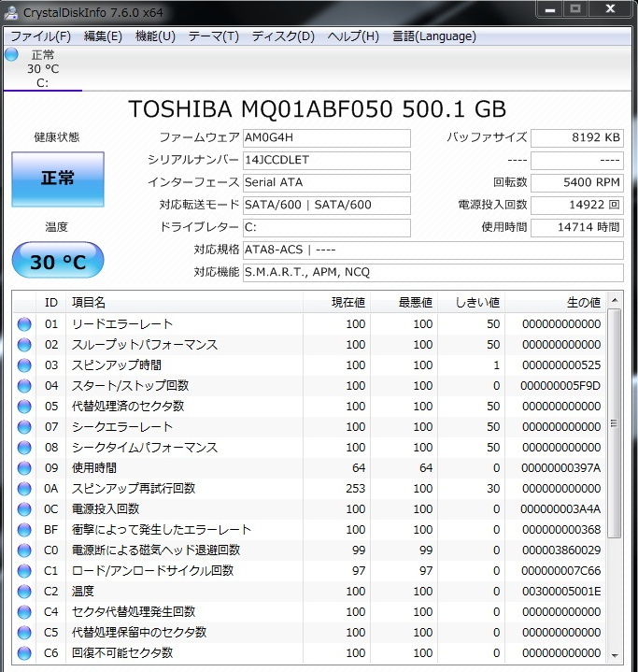Open the 機能(U) menu

155,36
